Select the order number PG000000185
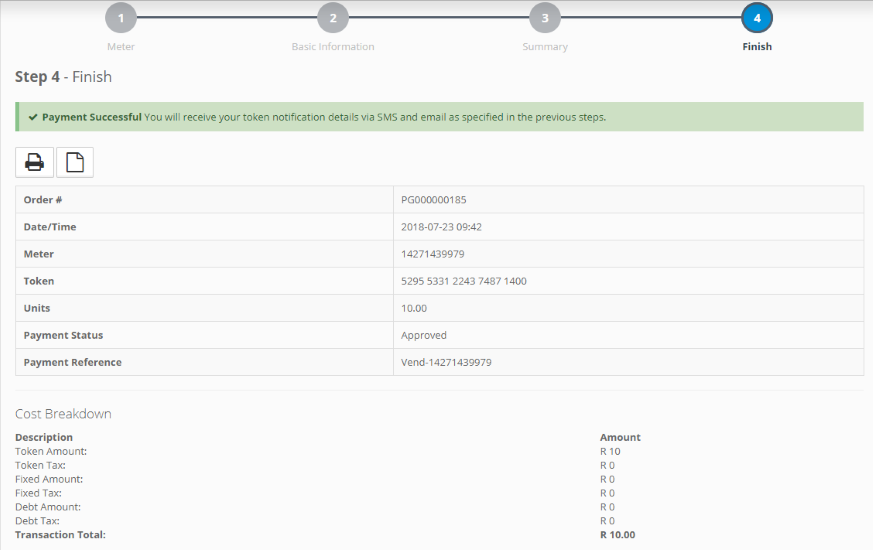Viewport: 873px width, 550px height. pos(434,200)
